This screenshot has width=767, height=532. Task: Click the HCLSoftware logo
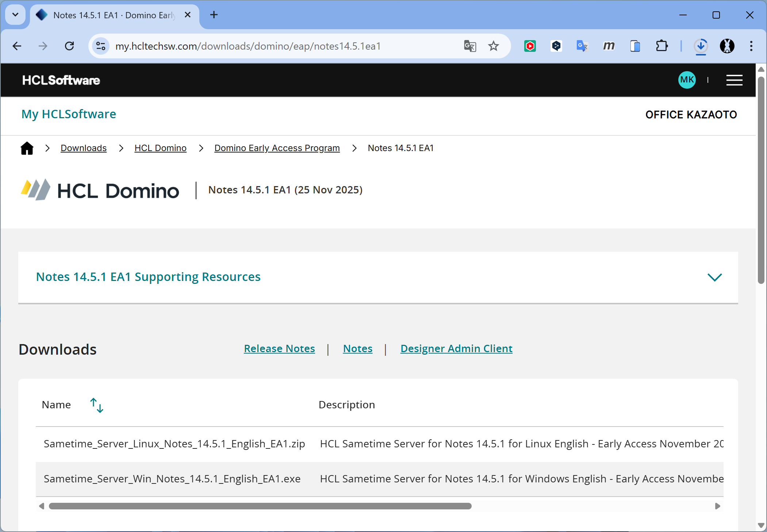point(61,80)
